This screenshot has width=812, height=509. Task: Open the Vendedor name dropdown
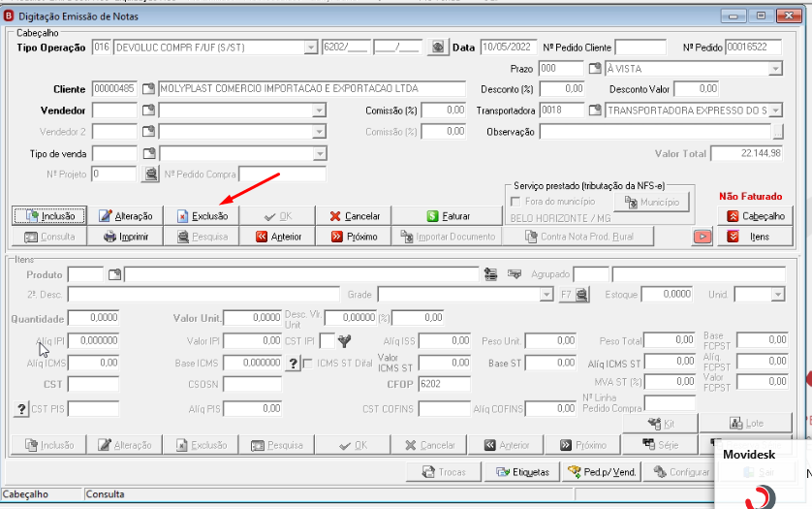[x=319, y=110]
